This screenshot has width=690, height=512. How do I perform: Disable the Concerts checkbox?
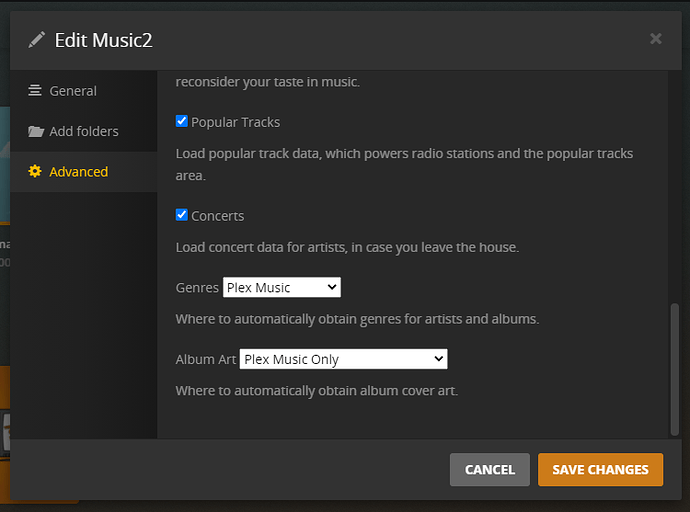point(182,215)
